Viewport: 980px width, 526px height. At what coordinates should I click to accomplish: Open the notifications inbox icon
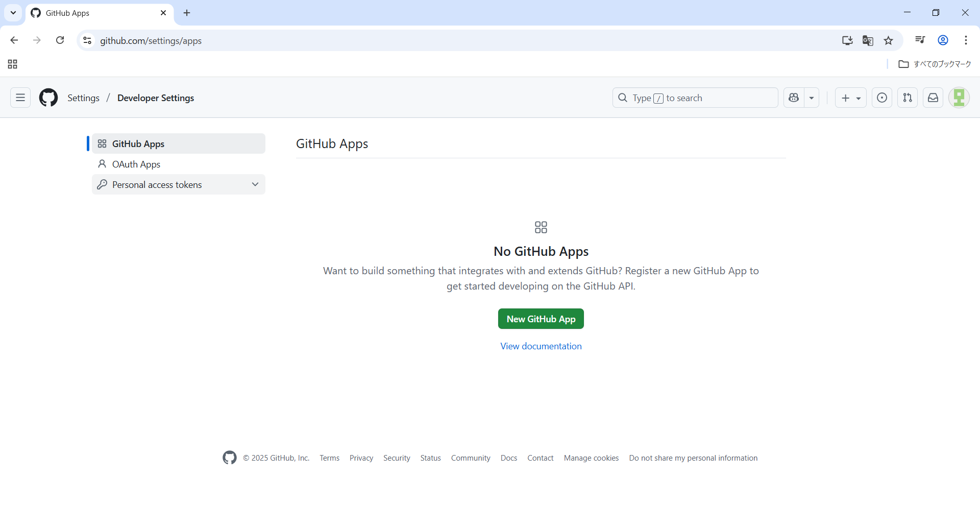click(x=933, y=98)
